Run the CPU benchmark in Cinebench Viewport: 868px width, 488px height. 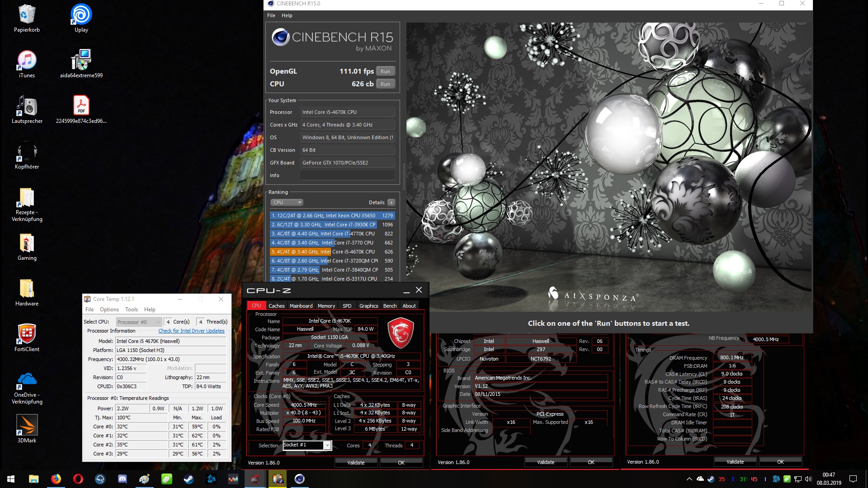[385, 84]
